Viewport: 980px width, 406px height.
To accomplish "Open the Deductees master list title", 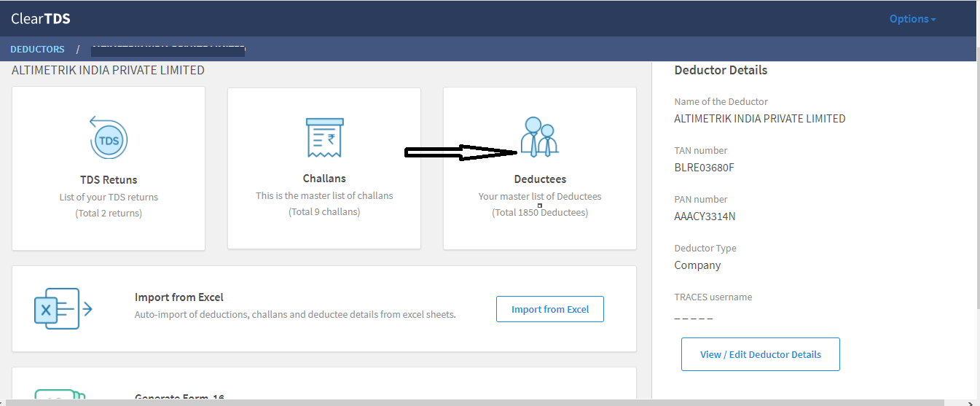I will [540, 179].
